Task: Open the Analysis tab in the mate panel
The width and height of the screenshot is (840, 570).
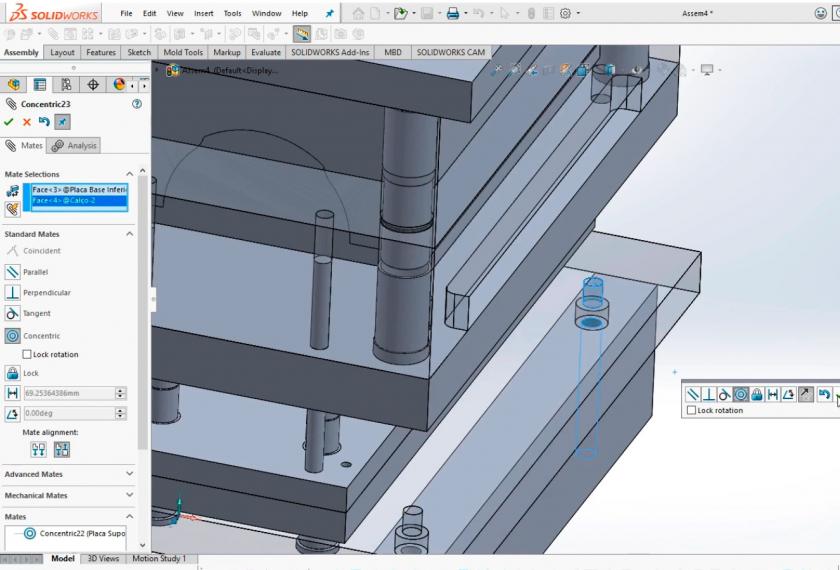Action: click(x=75, y=146)
